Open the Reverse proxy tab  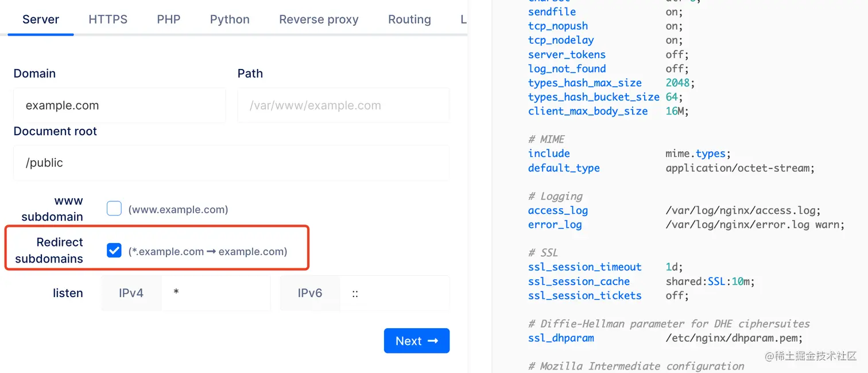click(x=319, y=19)
